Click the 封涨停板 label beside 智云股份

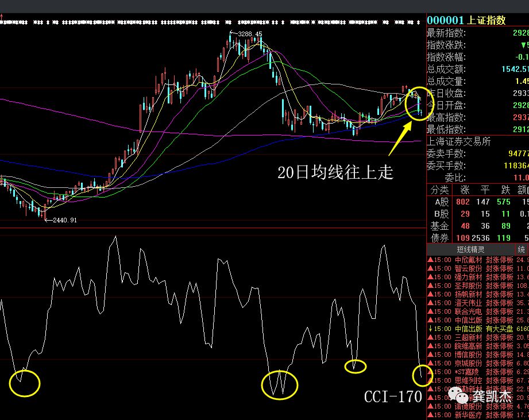(x=498, y=269)
